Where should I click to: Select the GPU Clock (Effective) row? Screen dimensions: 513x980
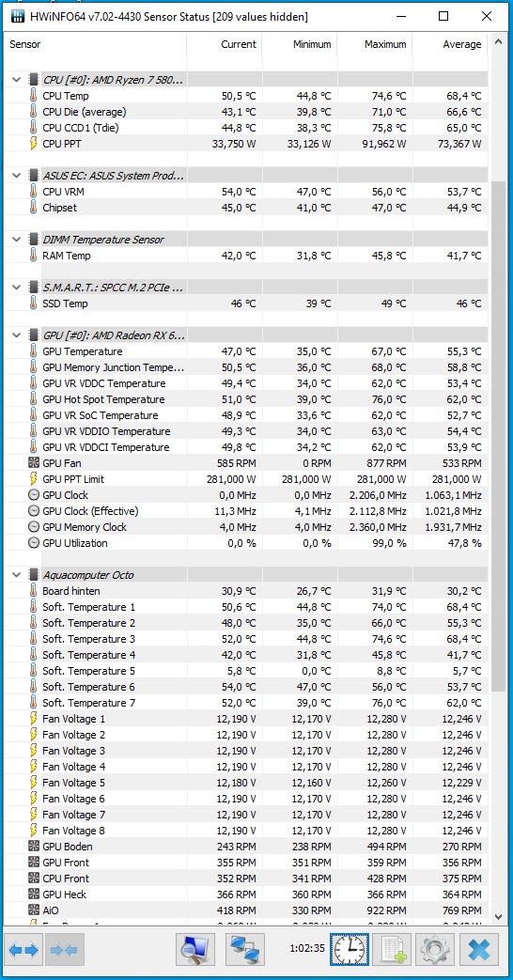(245, 511)
